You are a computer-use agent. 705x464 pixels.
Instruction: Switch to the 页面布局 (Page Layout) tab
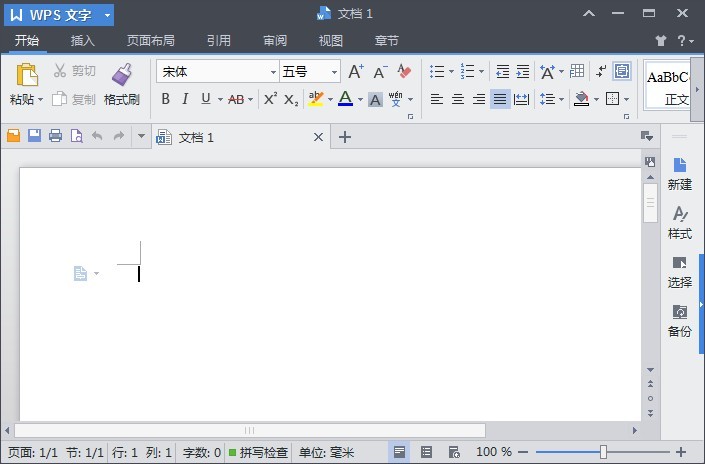(x=151, y=41)
